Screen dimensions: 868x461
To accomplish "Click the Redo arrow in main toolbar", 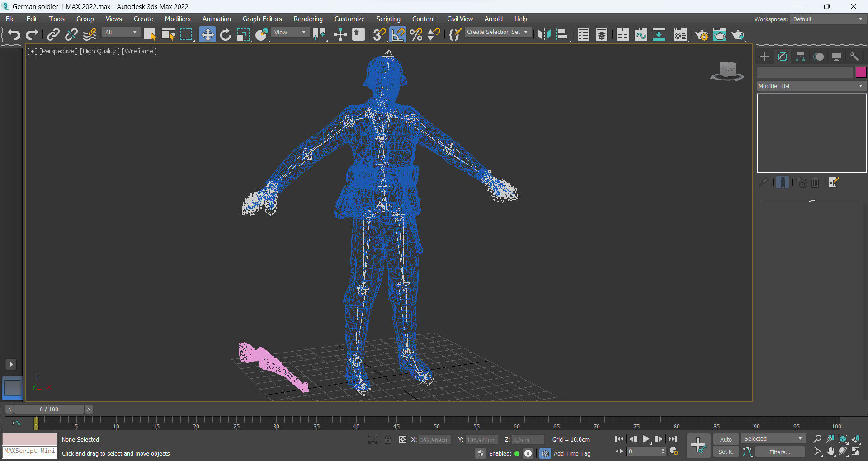I will [32, 34].
